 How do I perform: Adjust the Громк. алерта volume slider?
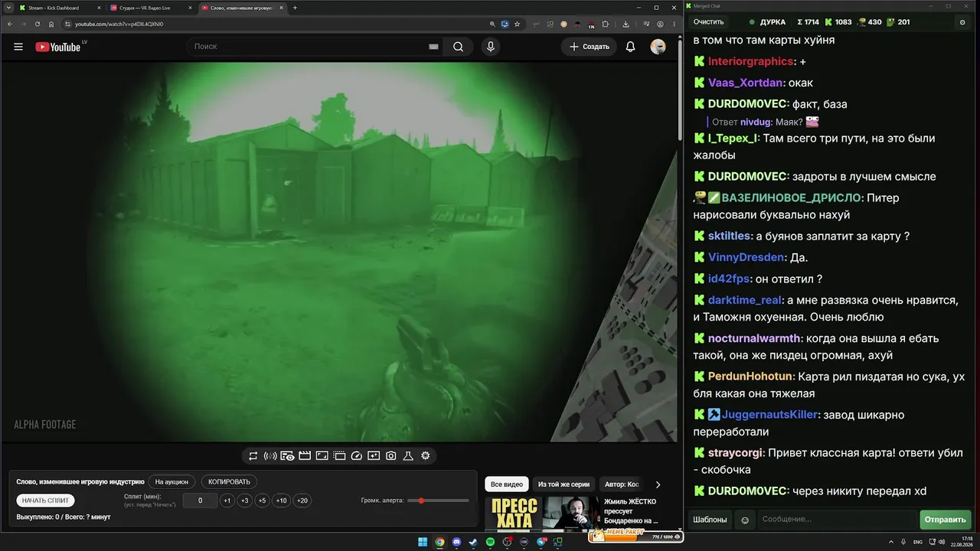pos(439,500)
